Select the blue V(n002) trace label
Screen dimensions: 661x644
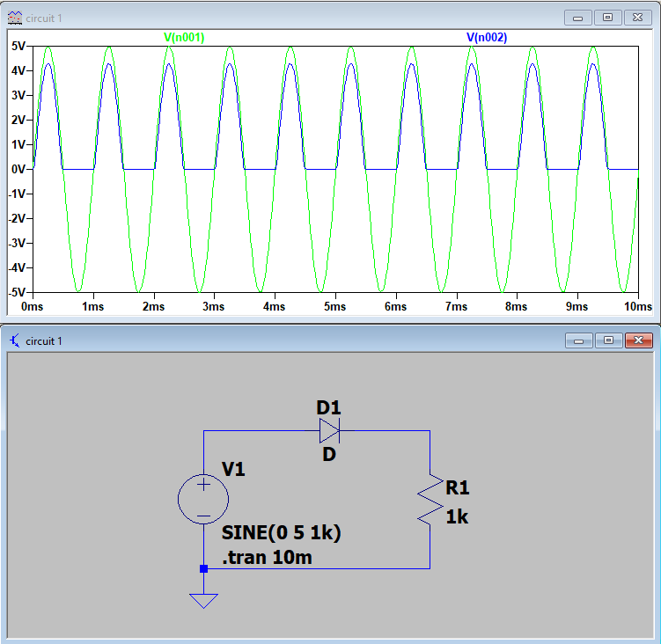pos(486,38)
